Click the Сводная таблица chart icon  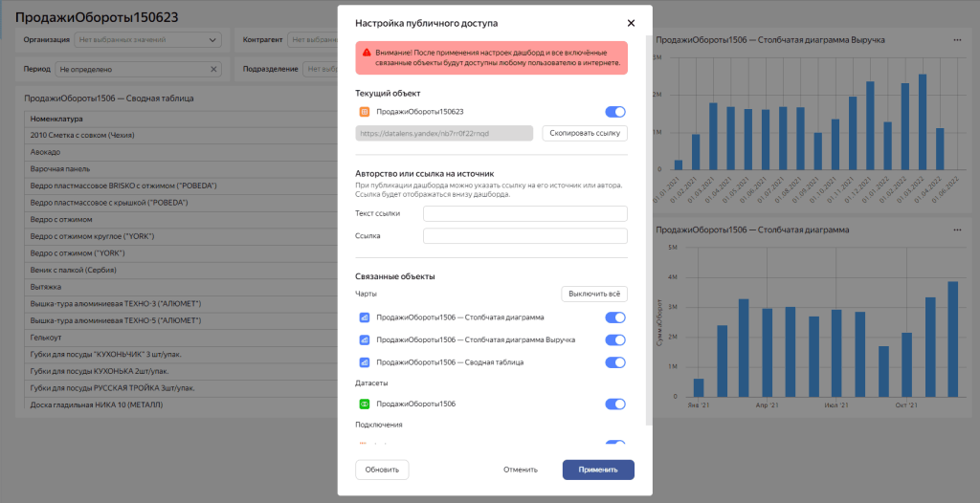click(x=364, y=362)
